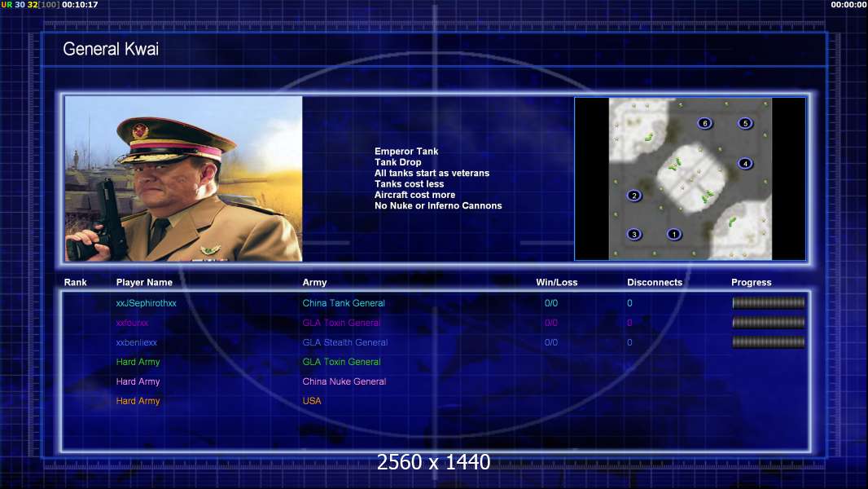This screenshot has width=868, height=489.
Task: Click the Emperor Tank ability text
Action: click(406, 152)
